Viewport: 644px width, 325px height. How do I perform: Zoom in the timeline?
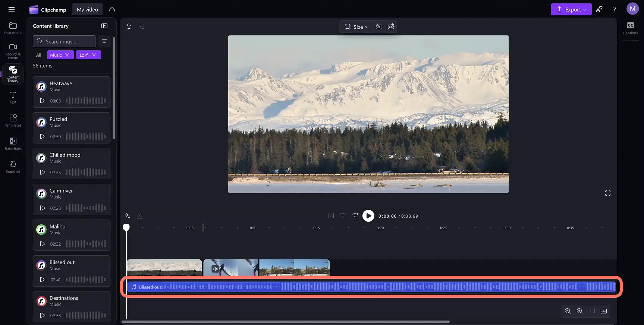click(579, 311)
